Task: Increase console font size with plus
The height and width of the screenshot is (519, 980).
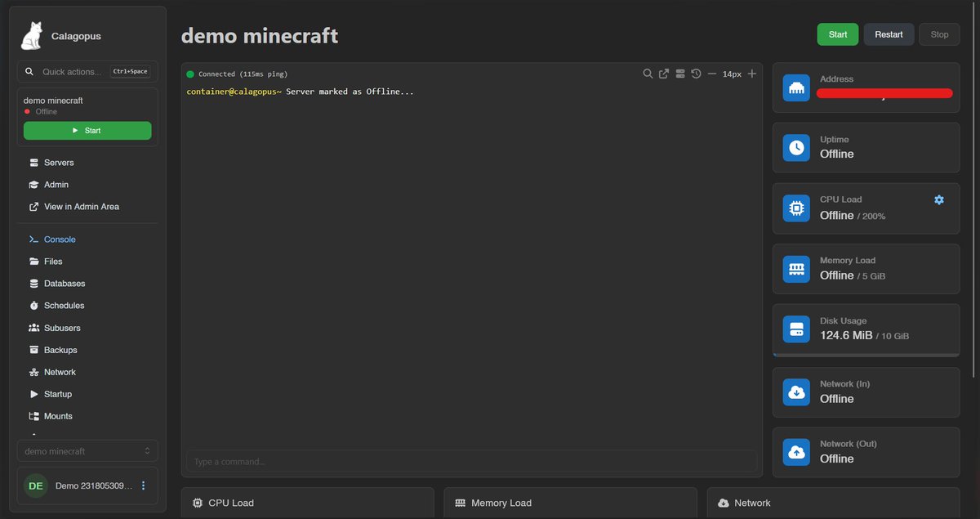Action: coord(752,74)
